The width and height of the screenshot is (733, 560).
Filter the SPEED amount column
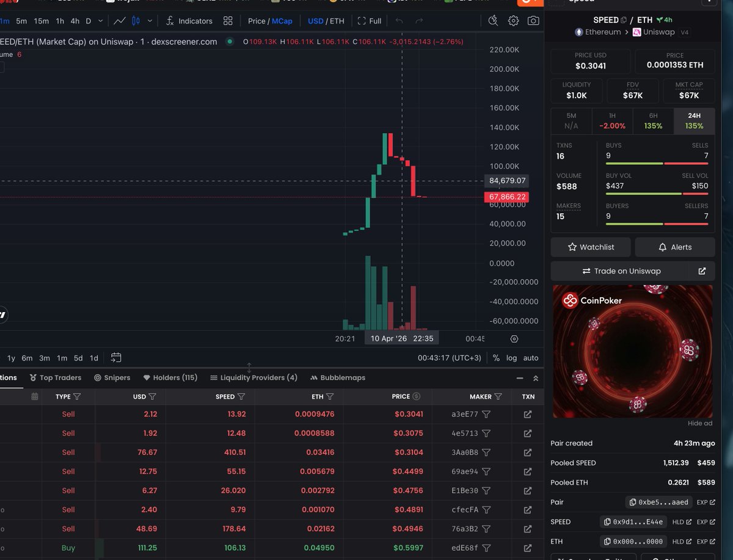tap(241, 397)
